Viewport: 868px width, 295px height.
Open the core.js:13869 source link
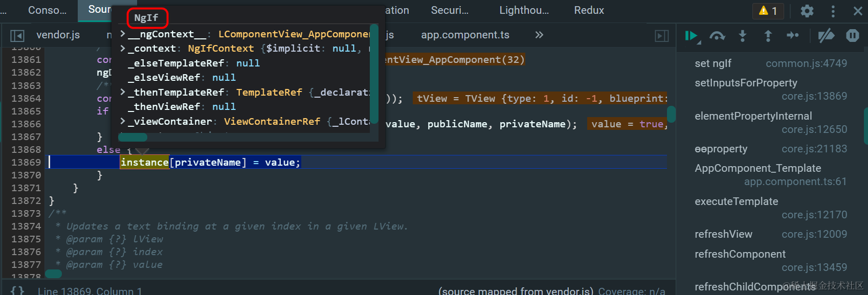814,96
